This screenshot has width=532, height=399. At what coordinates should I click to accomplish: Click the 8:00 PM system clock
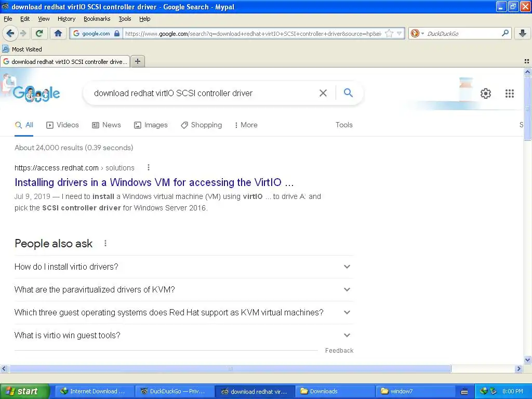[512, 391]
